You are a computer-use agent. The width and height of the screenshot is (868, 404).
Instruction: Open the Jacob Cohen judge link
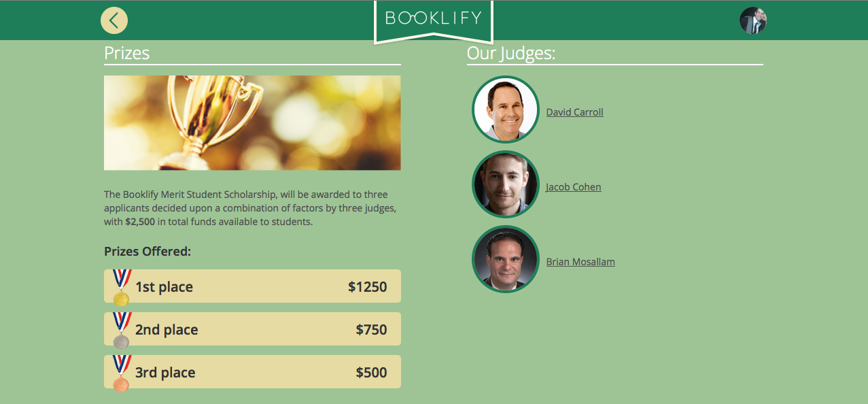click(574, 187)
